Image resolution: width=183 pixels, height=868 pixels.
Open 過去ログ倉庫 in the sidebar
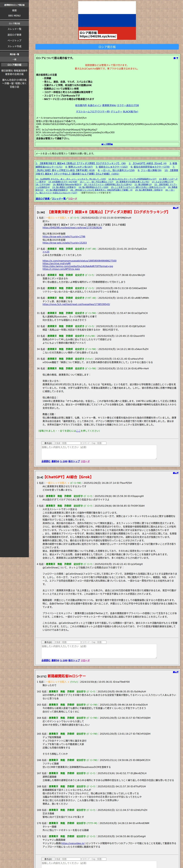14,35
